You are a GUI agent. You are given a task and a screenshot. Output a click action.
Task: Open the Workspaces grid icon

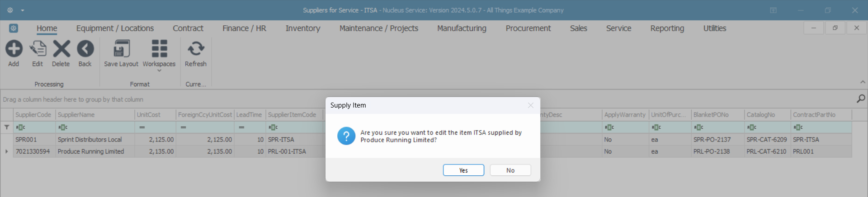point(159,49)
